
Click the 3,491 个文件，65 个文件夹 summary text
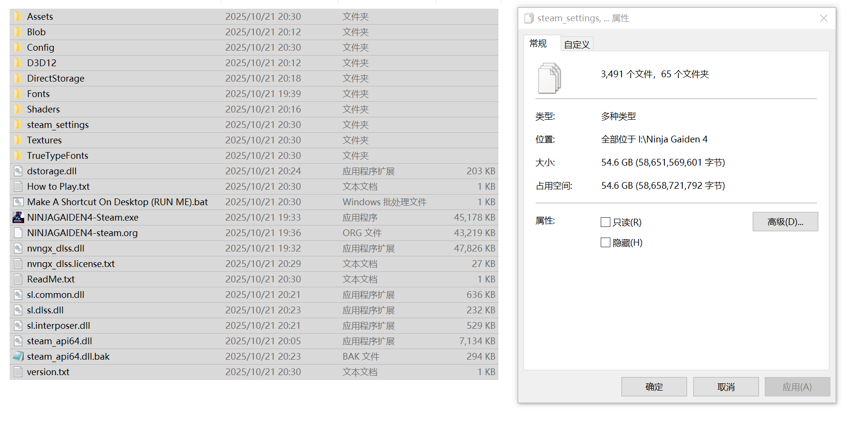(x=655, y=74)
